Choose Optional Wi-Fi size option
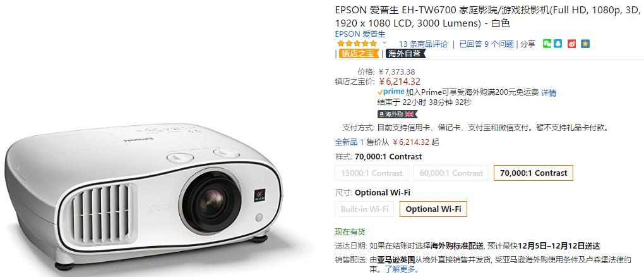 click(433, 209)
